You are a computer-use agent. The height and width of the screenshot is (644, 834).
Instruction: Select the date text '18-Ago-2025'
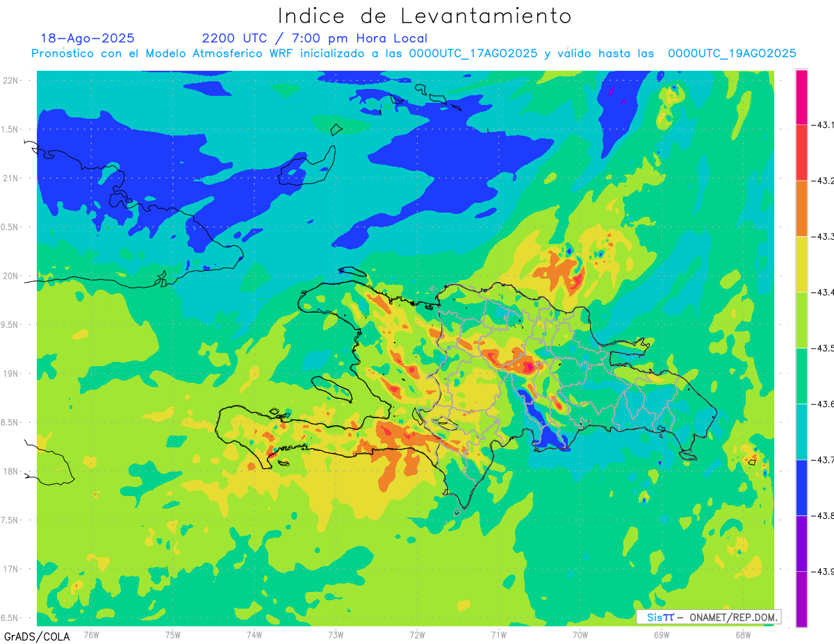coord(88,38)
